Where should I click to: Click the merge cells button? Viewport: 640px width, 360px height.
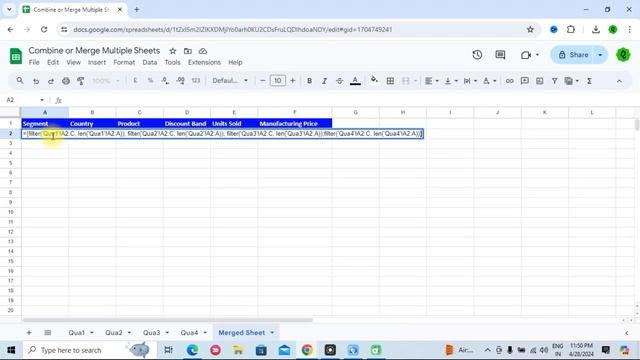coord(405,81)
